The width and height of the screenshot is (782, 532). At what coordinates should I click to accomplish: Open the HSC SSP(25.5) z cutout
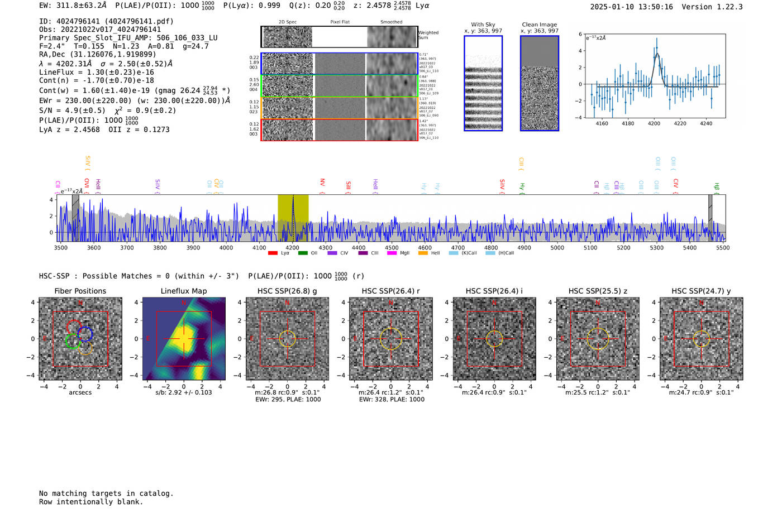(x=598, y=339)
